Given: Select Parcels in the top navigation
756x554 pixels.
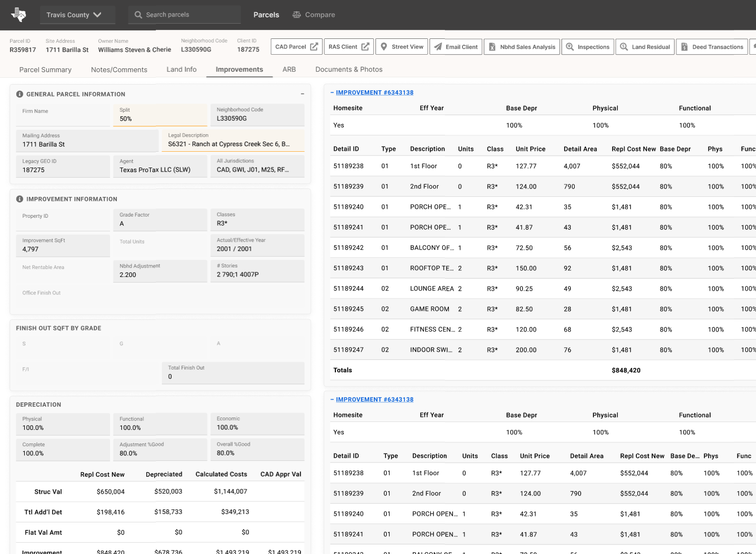Looking at the screenshot, I should point(266,15).
